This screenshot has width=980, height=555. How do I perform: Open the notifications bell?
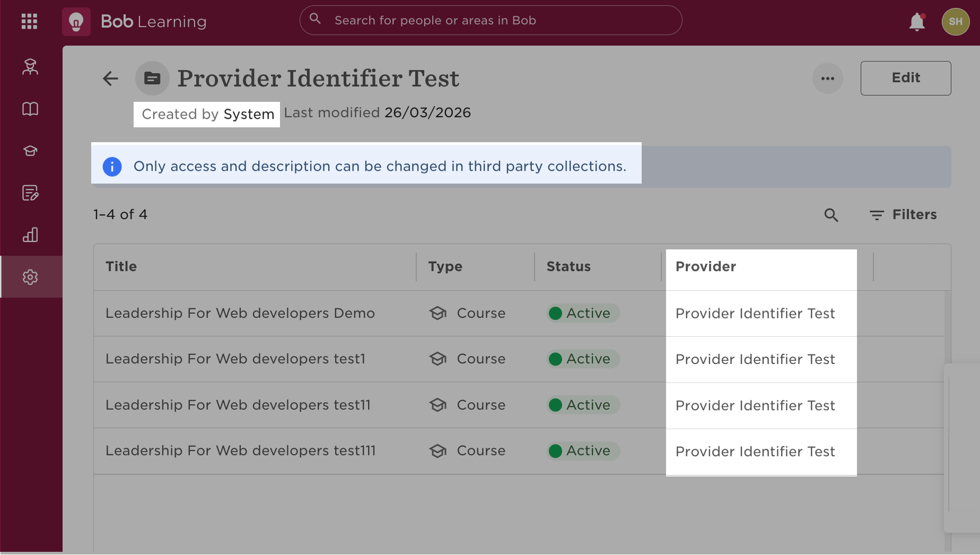point(917,22)
